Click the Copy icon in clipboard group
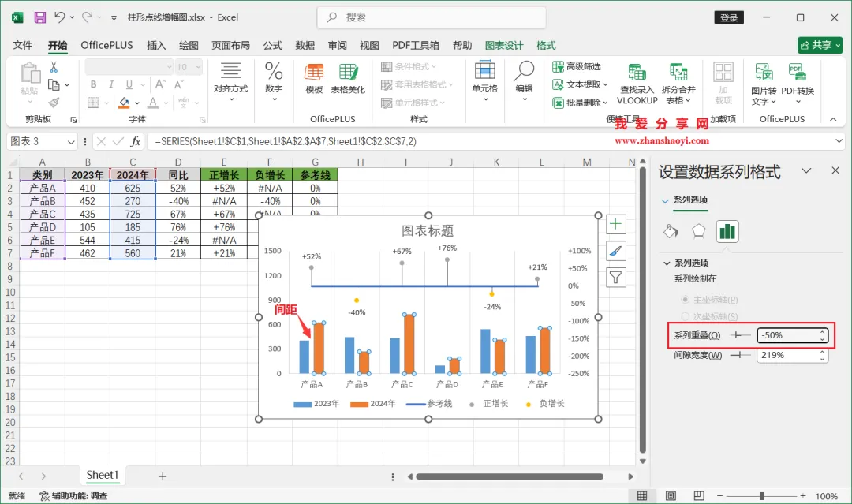The width and height of the screenshot is (852, 504). tap(54, 84)
